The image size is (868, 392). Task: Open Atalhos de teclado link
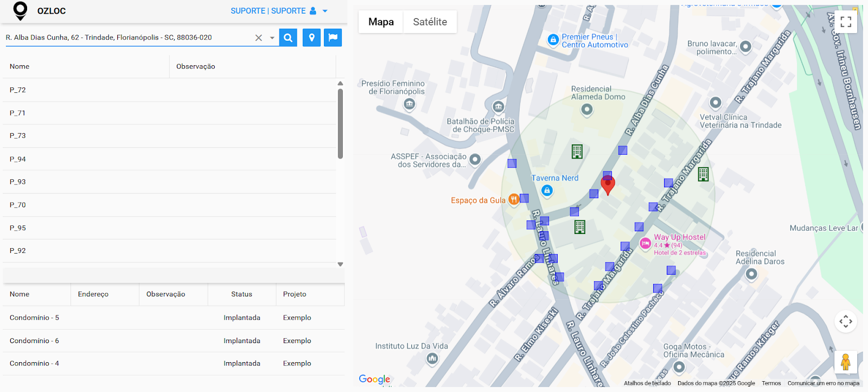pos(647,383)
